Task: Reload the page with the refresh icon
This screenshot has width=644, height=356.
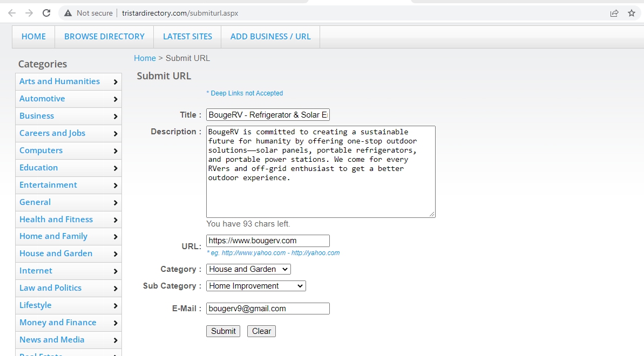Action: (x=46, y=13)
